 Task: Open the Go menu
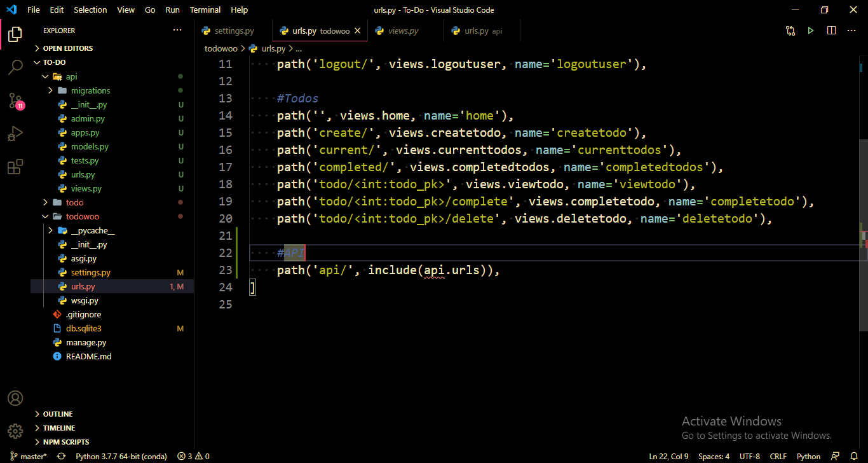click(x=150, y=10)
